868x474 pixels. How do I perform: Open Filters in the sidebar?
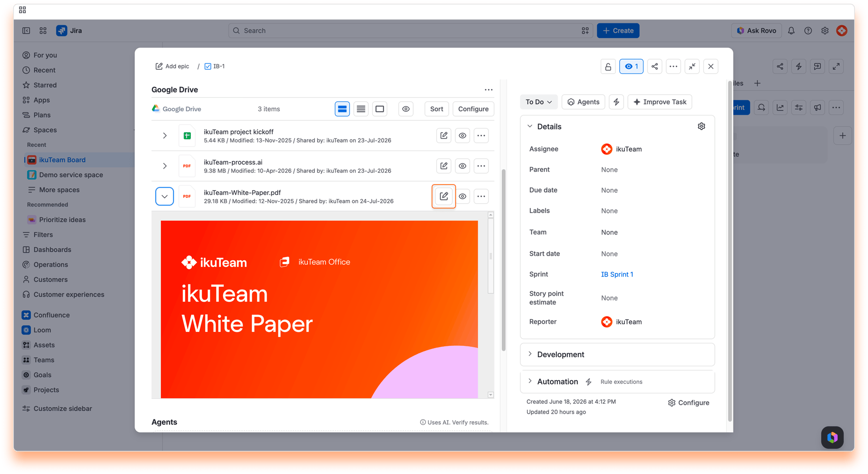[x=43, y=235]
